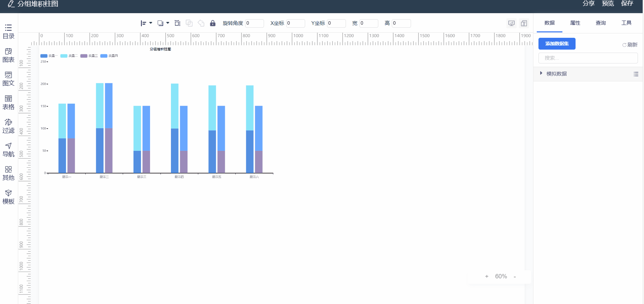Viewport: 644px width, 304px height.
Task: Open the 图文 sidebar panel
Action: [8, 79]
